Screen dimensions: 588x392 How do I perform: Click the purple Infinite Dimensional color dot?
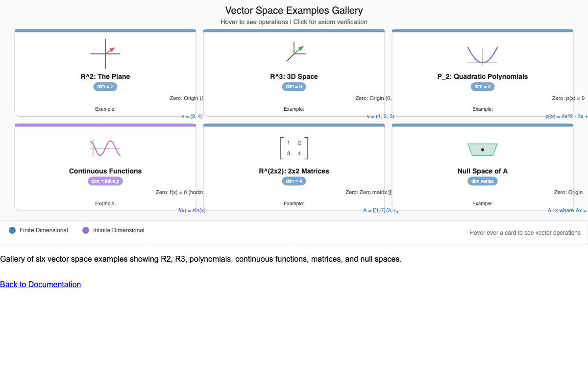[x=86, y=230]
